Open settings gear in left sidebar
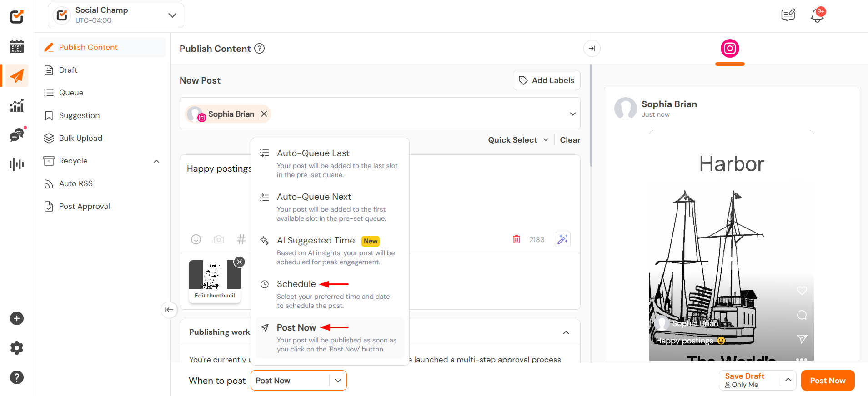The image size is (868, 396). click(17, 348)
